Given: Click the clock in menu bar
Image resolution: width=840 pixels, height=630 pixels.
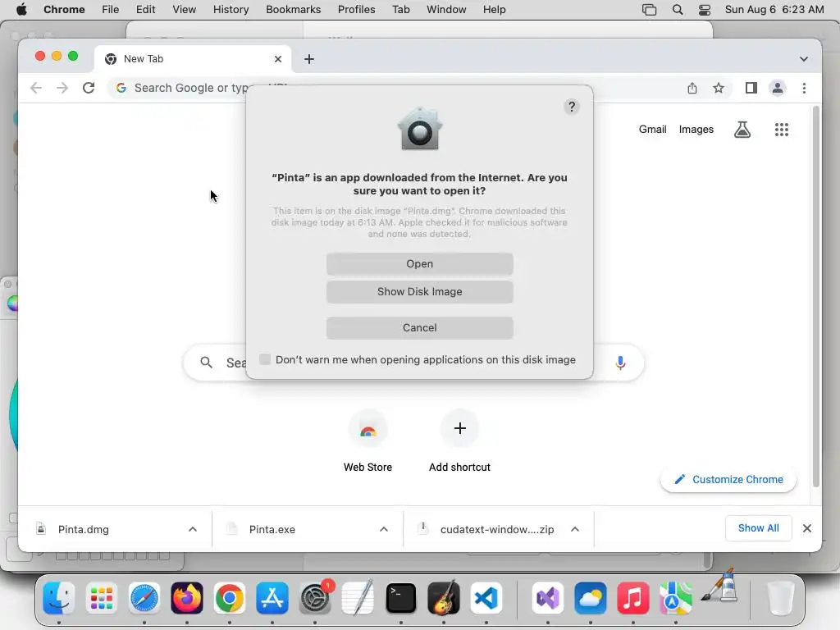Looking at the screenshot, I should tap(774, 10).
